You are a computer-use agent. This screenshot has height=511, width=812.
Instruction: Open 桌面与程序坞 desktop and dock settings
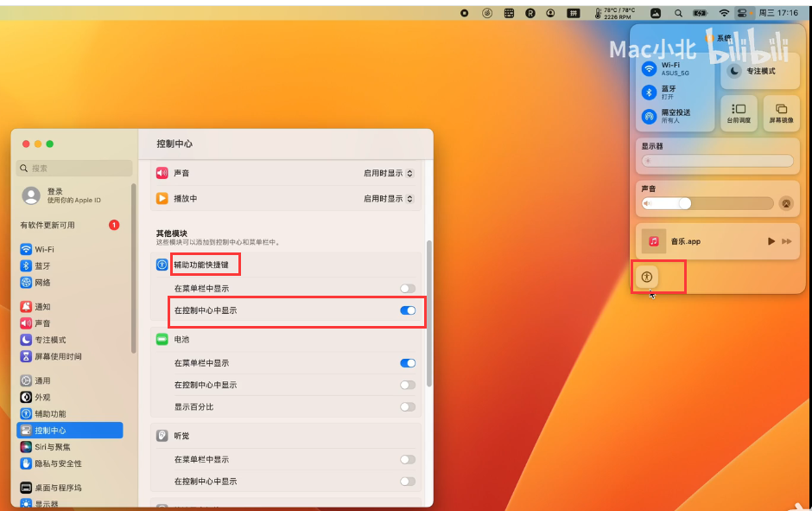70,488
